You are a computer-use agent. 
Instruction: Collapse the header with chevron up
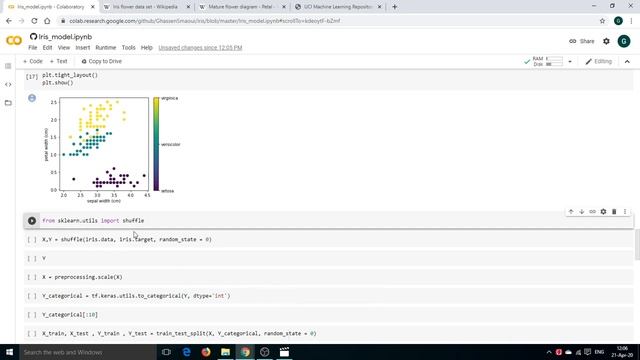pos(627,62)
